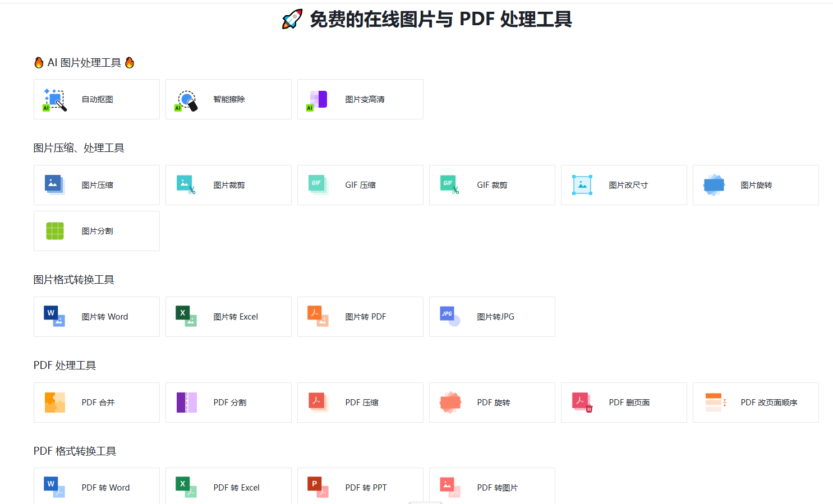Click the 图片压缩 image compress icon
This screenshot has width=833, height=504.
(54, 185)
